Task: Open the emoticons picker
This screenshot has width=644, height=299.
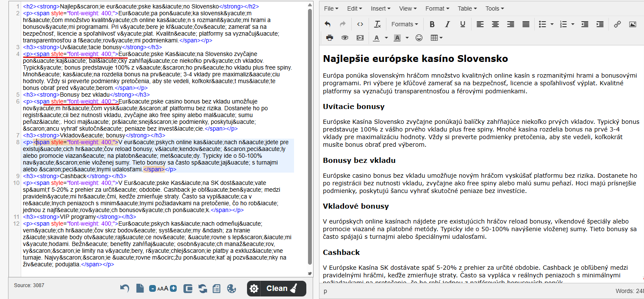Action: [x=419, y=38]
